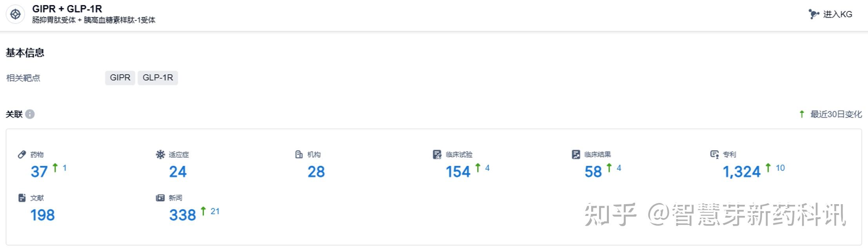Open the 1,324 patents count
Screen dimensions: 868x250
pyautogui.click(x=741, y=172)
